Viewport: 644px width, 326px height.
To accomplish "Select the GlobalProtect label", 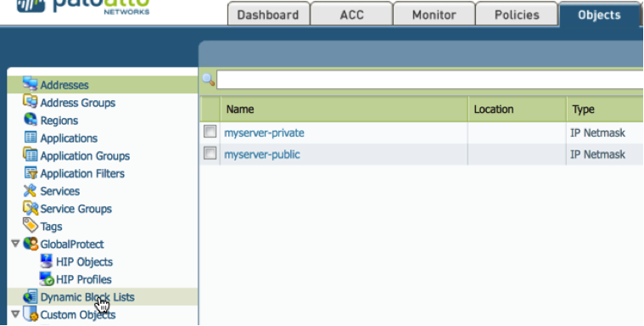I will tap(72, 244).
